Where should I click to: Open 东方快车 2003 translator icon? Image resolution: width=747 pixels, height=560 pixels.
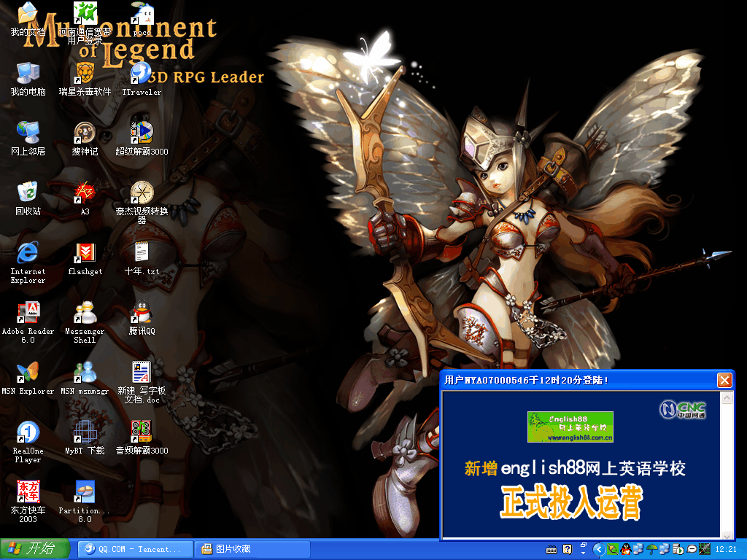click(28, 502)
